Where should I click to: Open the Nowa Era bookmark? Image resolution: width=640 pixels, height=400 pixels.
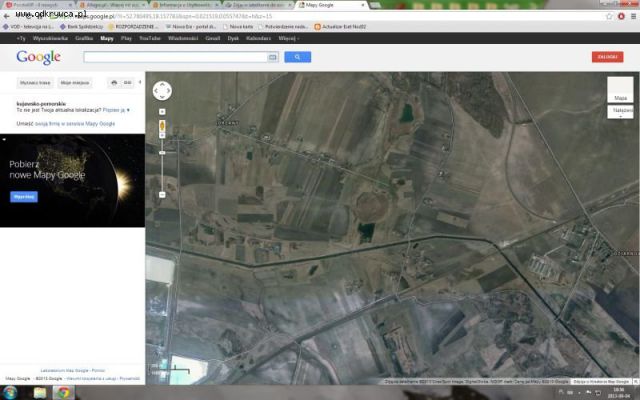(191, 27)
